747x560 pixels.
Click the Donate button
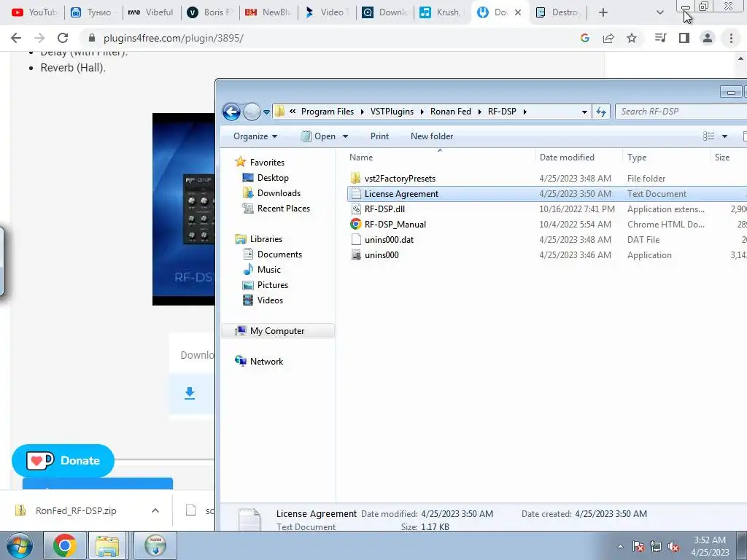click(x=63, y=461)
